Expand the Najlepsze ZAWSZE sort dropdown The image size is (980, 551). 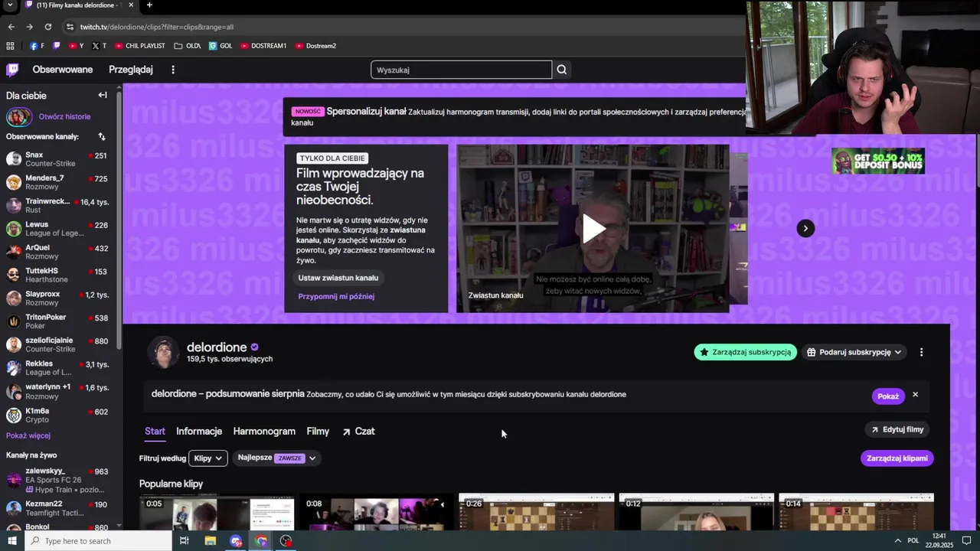(x=277, y=458)
